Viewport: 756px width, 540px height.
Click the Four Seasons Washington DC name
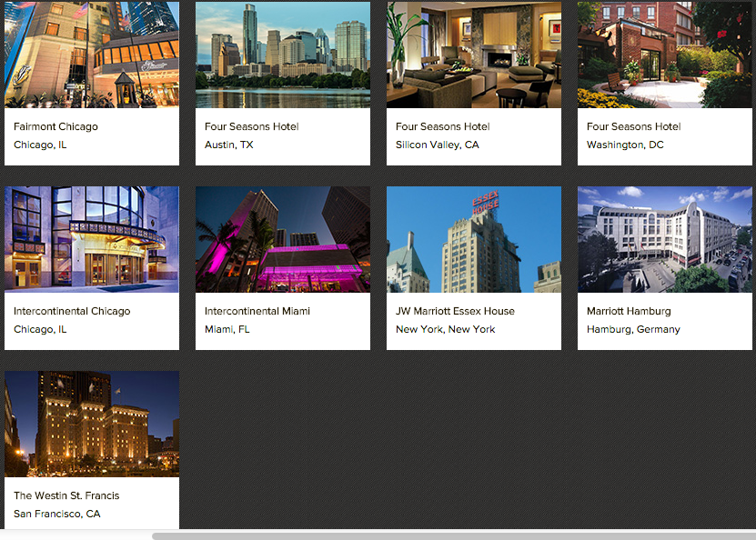click(x=633, y=126)
